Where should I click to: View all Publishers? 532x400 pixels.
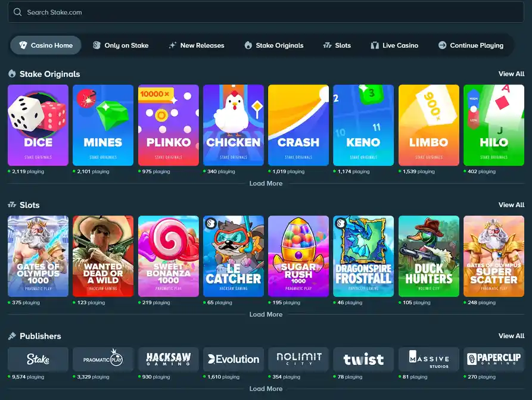point(511,336)
